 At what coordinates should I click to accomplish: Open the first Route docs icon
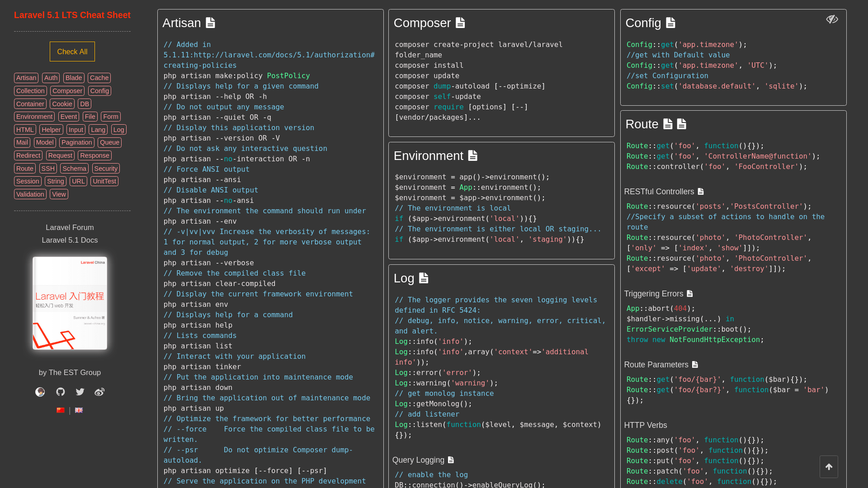tap(668, 124)
